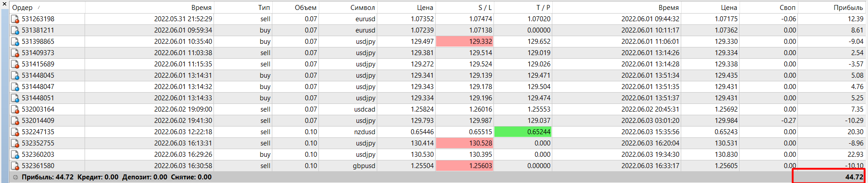Image resolution: width=868 pixels, height=183 pixels.
Task: Click the icon beside order 532361580
Action: click(x=15, y=166)
